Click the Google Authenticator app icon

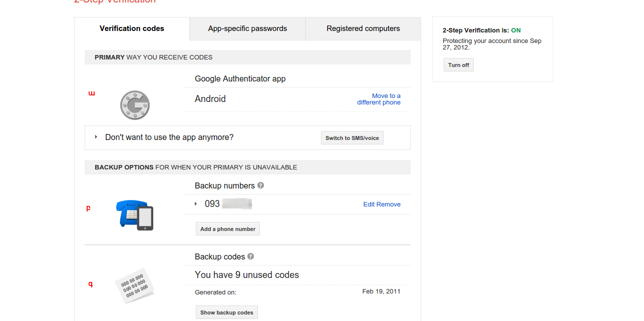point(135,105)
